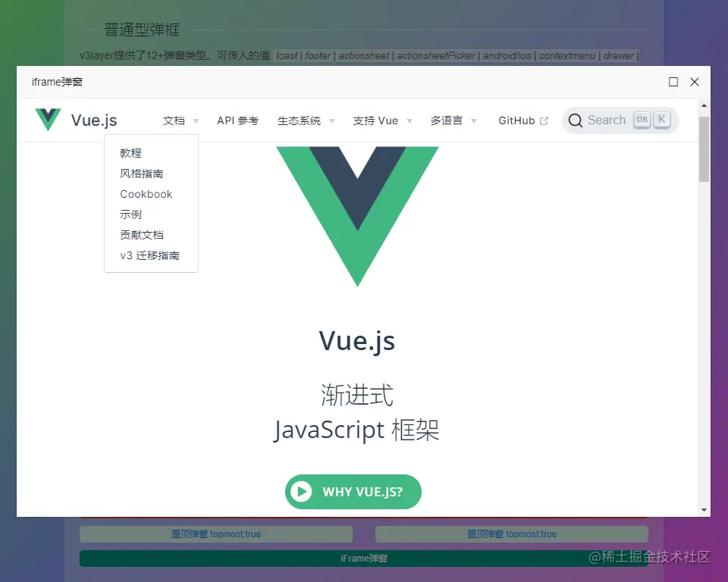This screenshot has width=728, height=582.
Task: Click the K key badge in the search box
Action: point(661,119)
